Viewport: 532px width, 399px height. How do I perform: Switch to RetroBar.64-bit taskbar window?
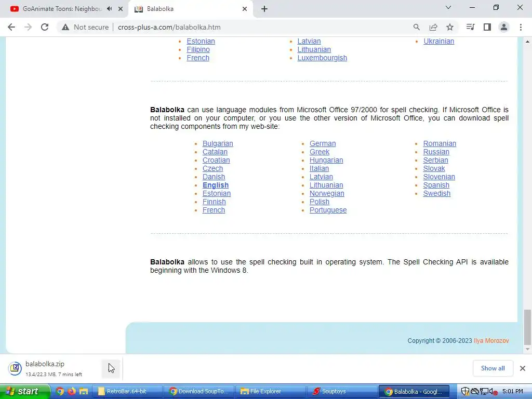tap(128, 392)
